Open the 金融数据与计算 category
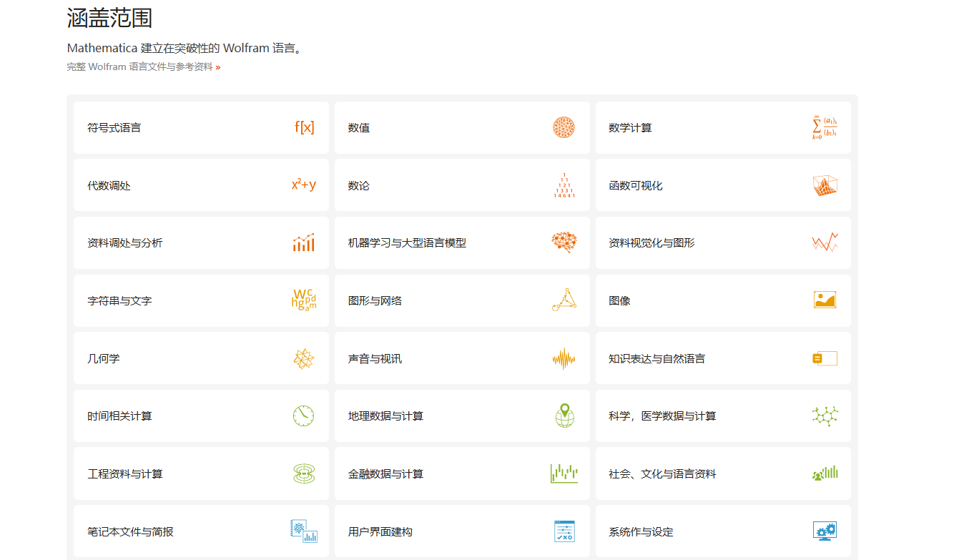Image resolution: width=954 pixels, height=560 pixels. (x=462, y=473)
